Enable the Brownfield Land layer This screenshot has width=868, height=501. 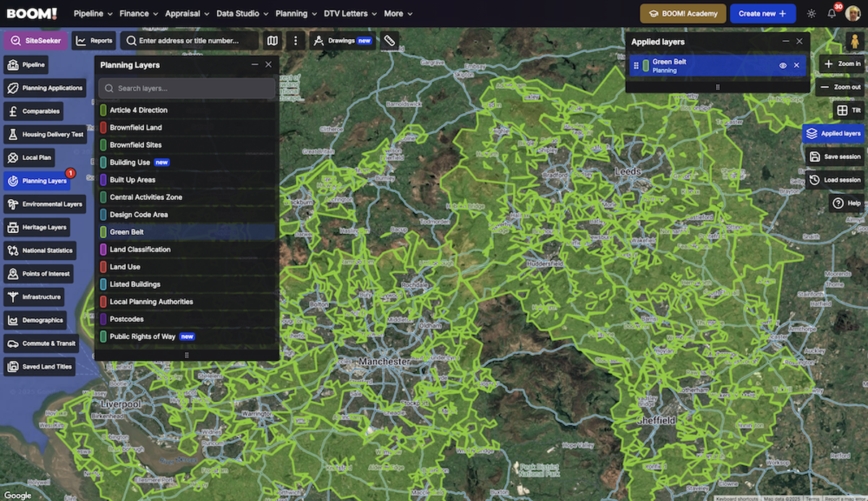[187, 127]
